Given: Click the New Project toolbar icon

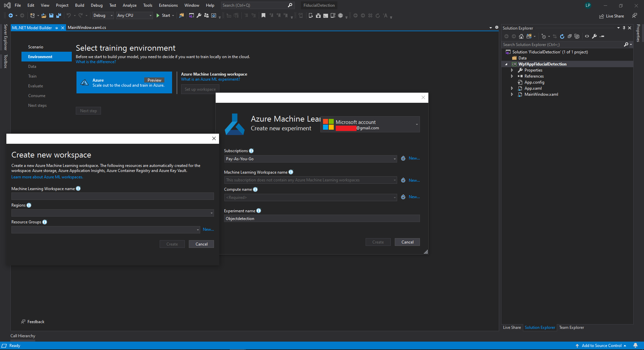Looking at the screenshot, I should pos(33,15).
